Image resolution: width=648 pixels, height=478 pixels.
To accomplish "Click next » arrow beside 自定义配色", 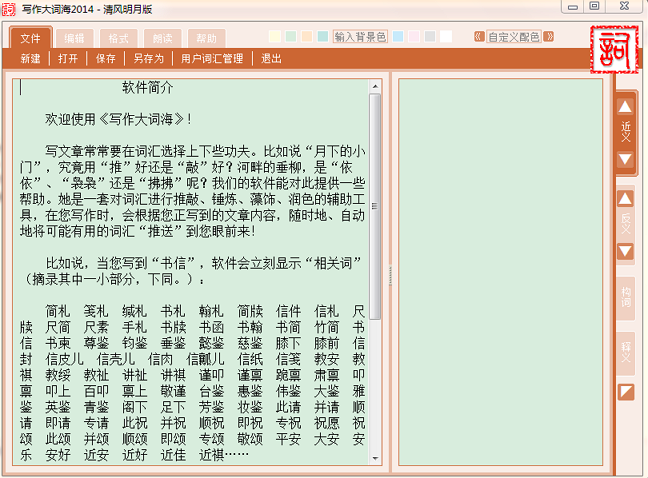I will click(x=548, y=37).
